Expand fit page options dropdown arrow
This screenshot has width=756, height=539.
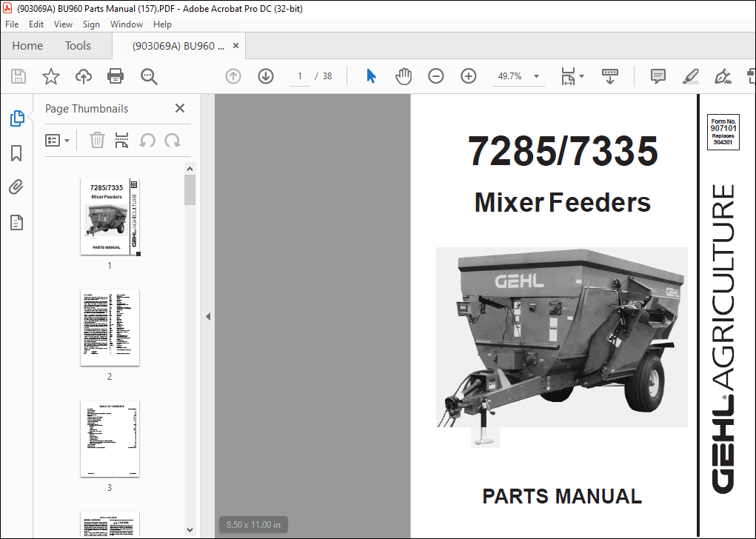coord(581,76)
